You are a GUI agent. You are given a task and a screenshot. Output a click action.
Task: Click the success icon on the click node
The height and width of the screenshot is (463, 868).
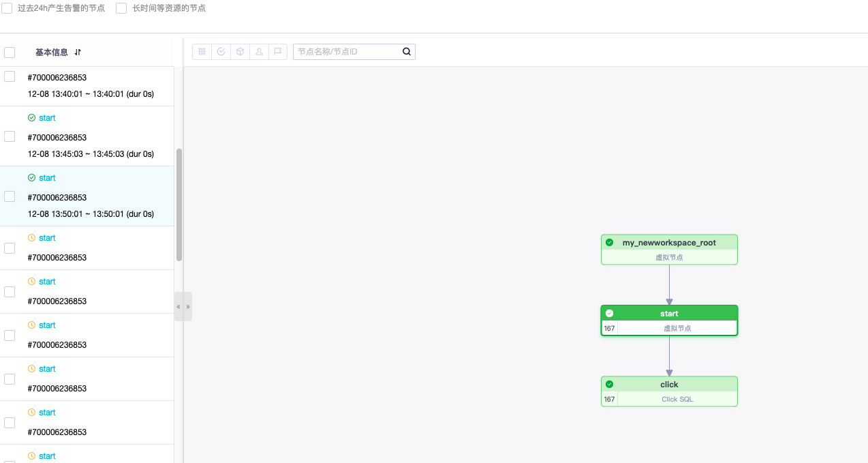(x=609, y=384)
